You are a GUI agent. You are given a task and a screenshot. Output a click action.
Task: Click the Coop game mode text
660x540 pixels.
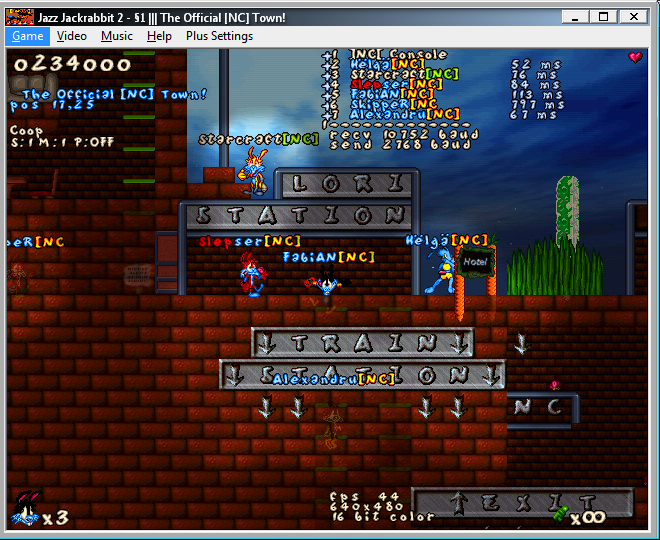[x=26, y=130]
